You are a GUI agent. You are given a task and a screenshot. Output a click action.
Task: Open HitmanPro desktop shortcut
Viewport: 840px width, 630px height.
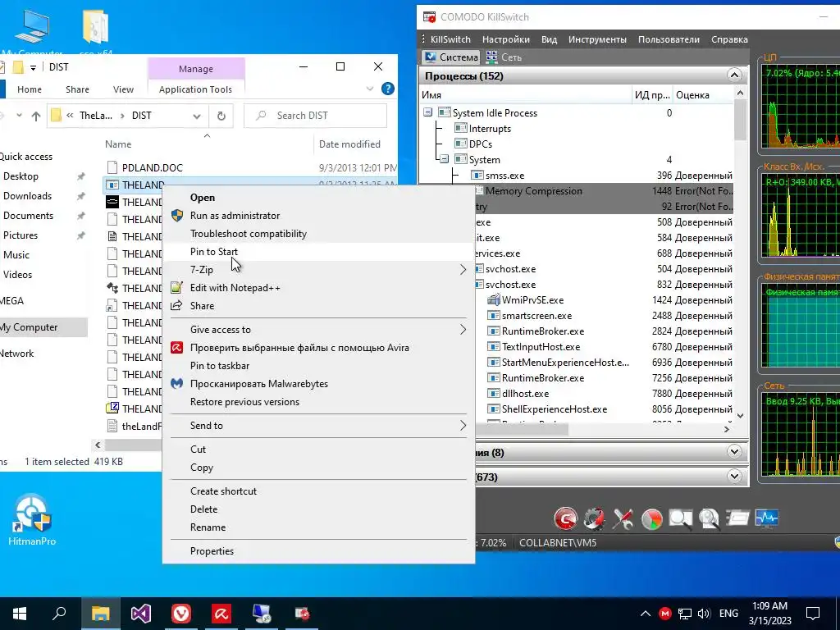(32, 519)
